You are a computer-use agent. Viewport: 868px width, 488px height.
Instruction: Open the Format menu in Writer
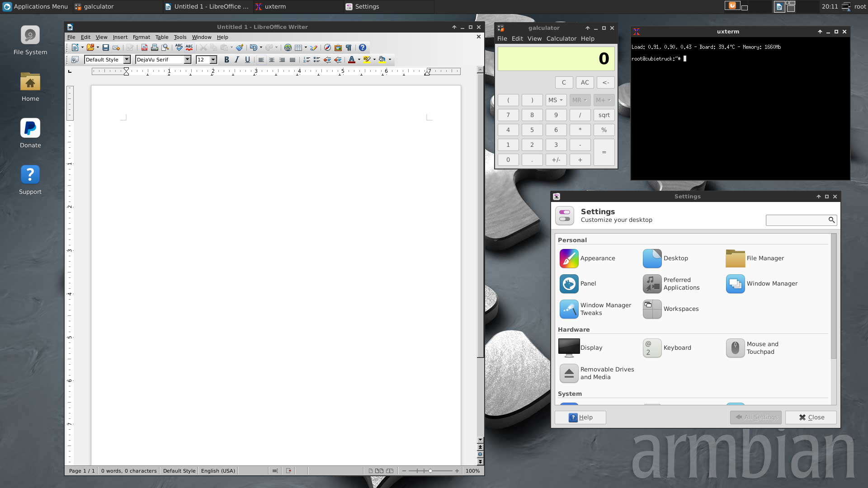pos(141,37)
